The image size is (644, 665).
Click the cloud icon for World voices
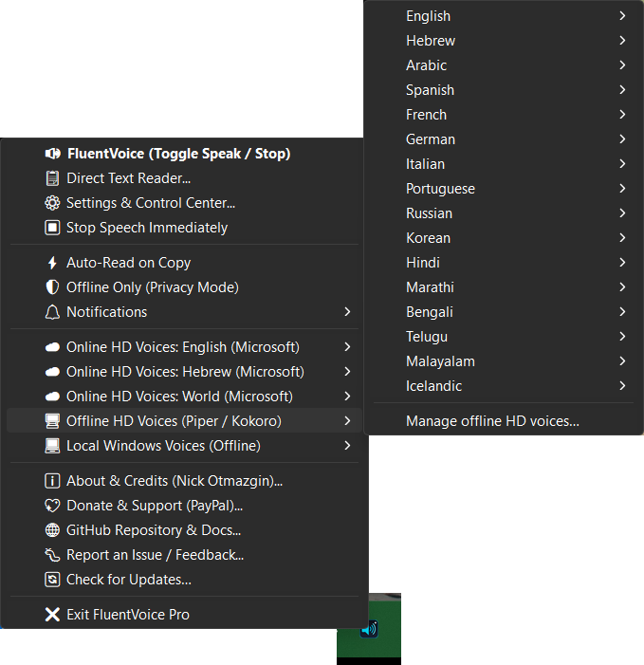pos(52,397)
